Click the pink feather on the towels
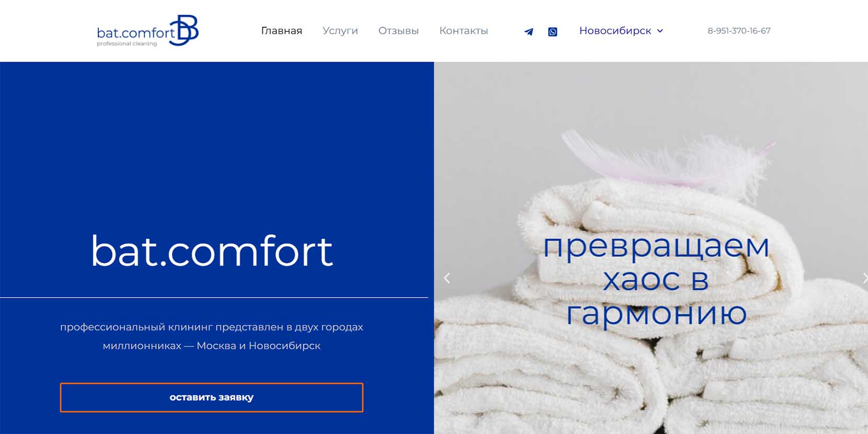Image resolution: width=868 pixels, height=434 pixels. 667,159
